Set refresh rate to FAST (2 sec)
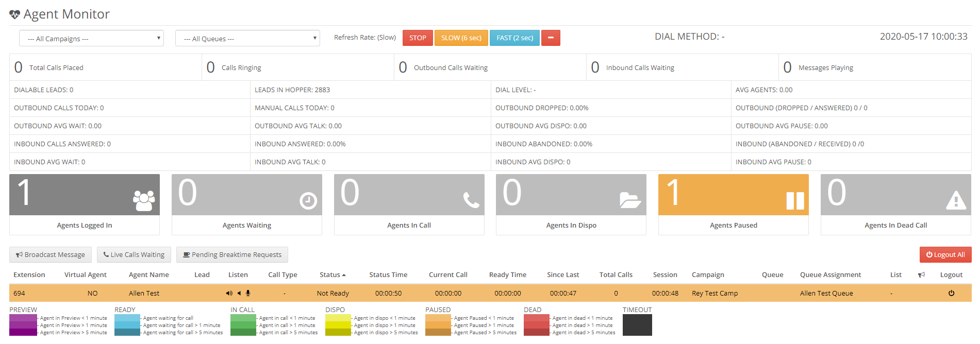The image size is (980, 344). (x=514, y=38)
